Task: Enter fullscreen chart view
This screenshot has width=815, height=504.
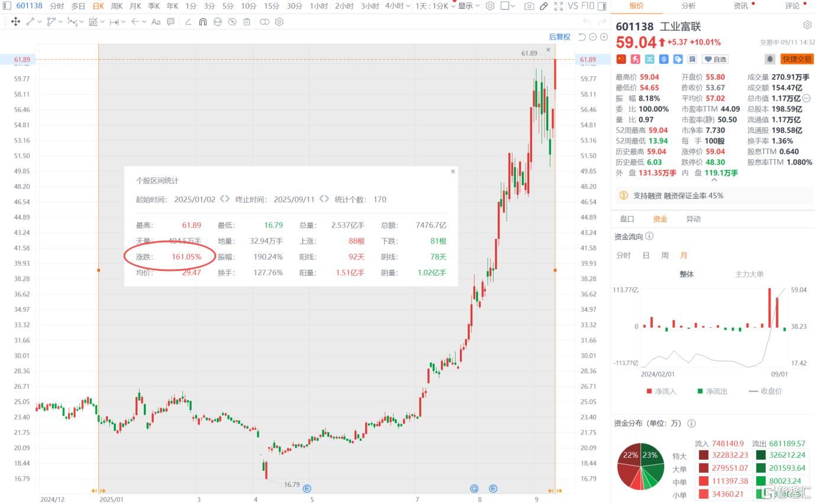Action: click(x=557, y=7)
